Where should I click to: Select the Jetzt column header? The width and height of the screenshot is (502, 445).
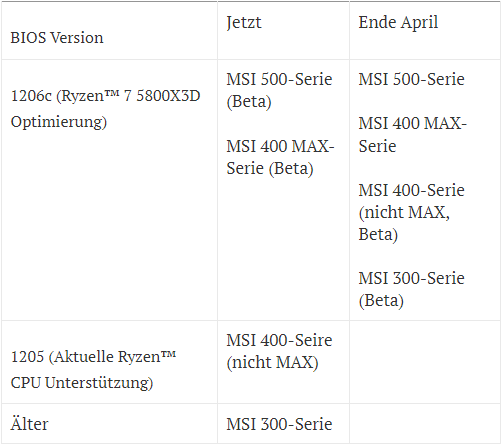283,31
